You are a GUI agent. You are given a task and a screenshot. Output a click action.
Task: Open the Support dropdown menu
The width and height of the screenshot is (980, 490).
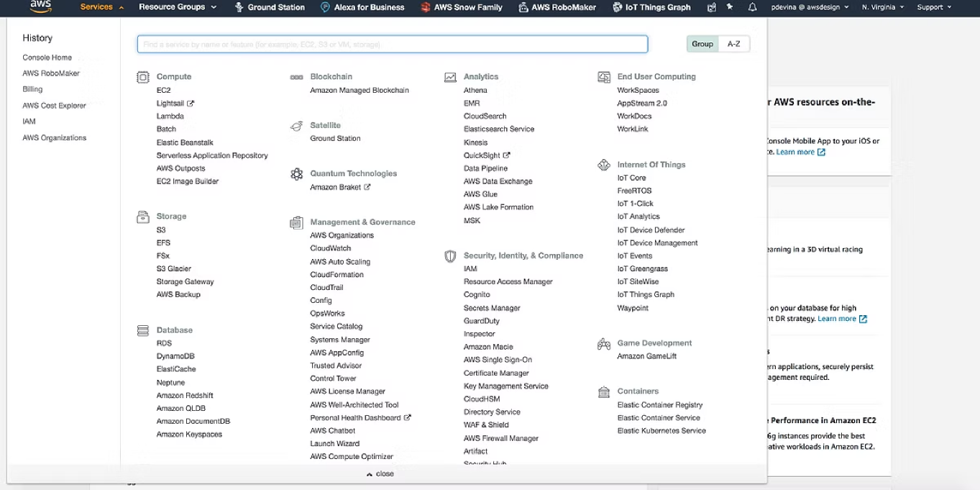click(x=933, y=7)
